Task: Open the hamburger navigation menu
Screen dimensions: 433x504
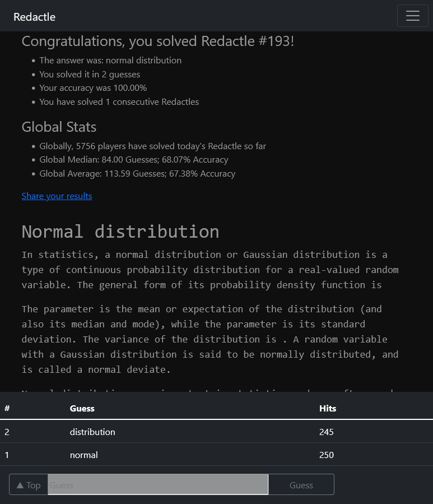Action: tap(412, 16)
